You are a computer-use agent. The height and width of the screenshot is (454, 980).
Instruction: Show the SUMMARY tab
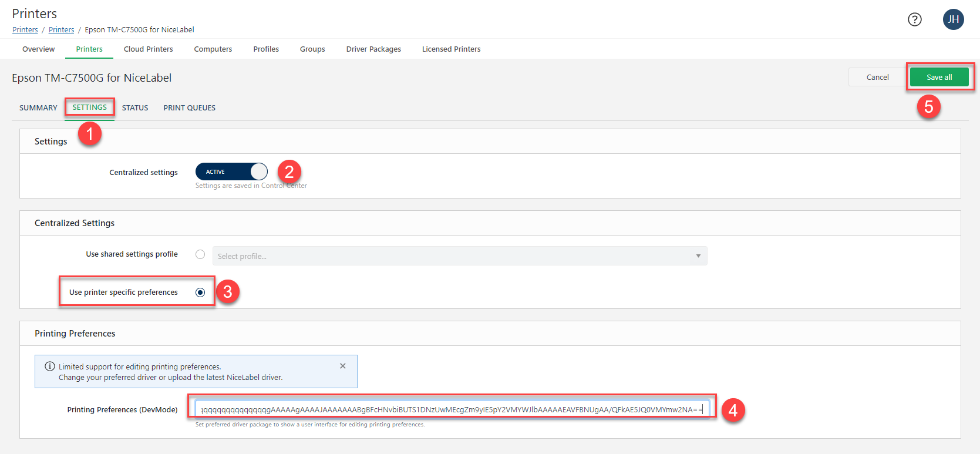pyautogui.click(x=38, y=108)
